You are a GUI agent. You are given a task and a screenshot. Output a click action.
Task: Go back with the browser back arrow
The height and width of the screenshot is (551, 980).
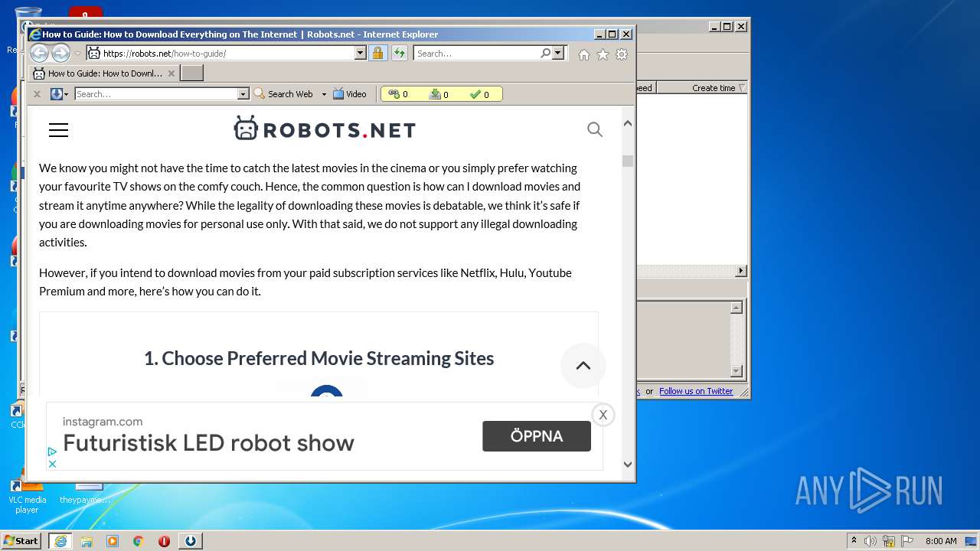pos(39,53)
